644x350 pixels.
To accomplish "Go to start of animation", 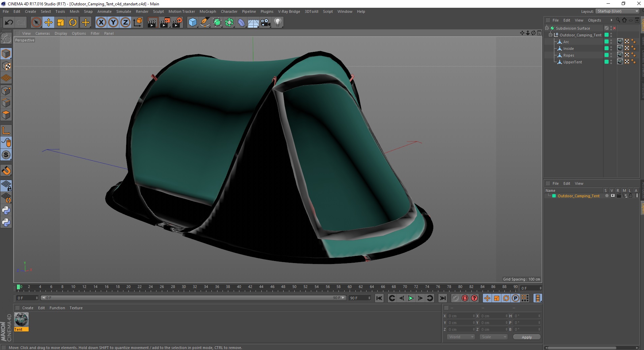I will click(379, 298).
